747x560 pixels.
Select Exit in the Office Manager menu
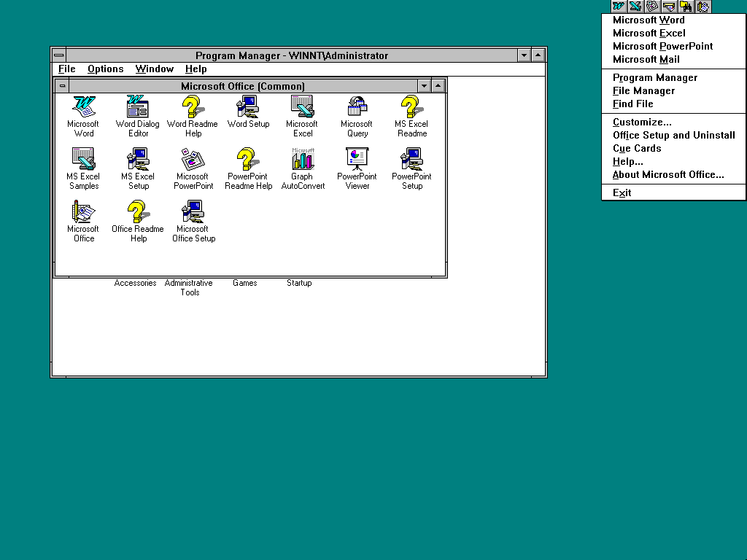[x=622, y=193]
